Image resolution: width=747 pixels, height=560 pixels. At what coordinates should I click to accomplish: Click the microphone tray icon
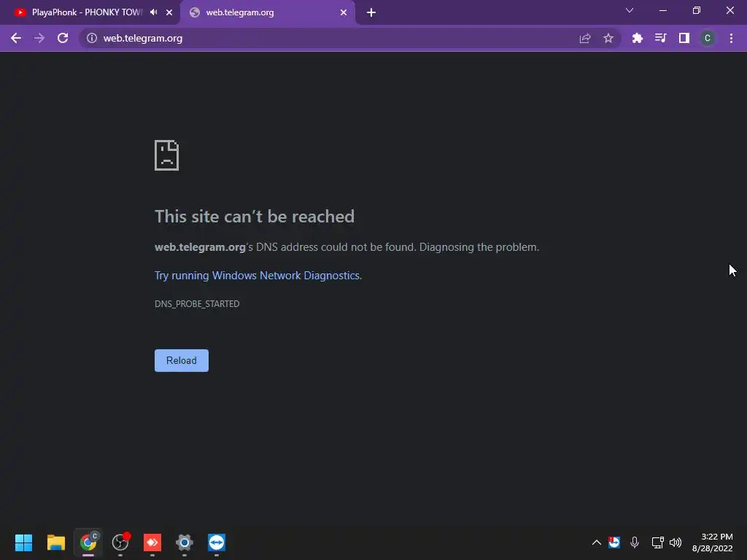(635, 542)
